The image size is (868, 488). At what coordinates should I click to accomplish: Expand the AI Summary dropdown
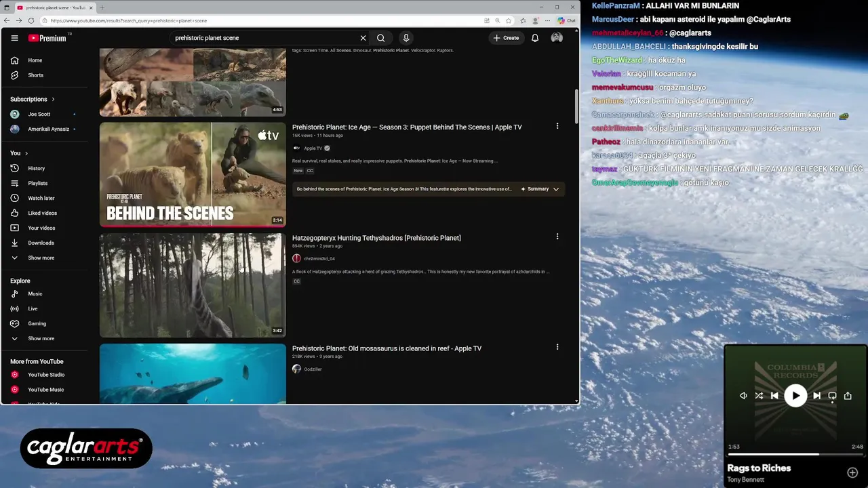(x=540, y=189)
